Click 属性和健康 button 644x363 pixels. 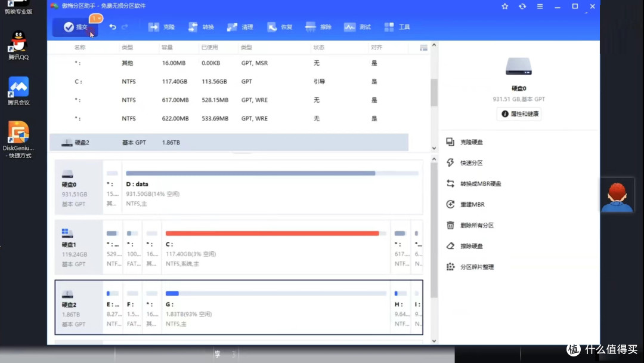coord(519,114)
